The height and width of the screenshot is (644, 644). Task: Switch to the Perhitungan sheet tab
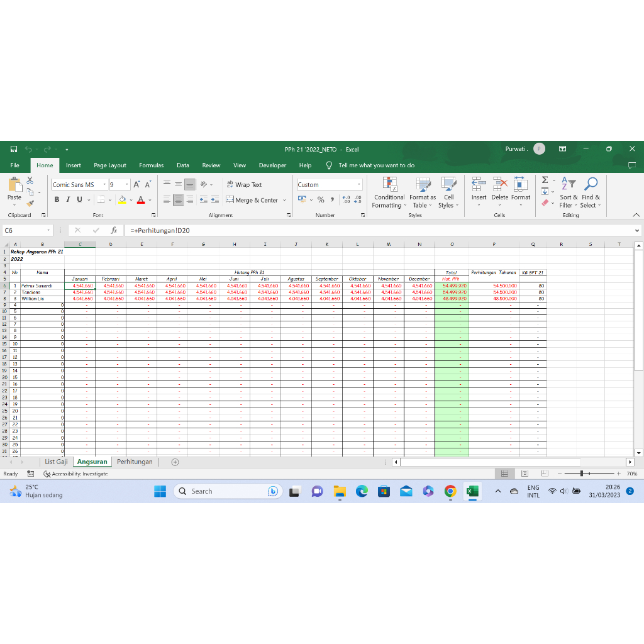(x=136, y=461)
